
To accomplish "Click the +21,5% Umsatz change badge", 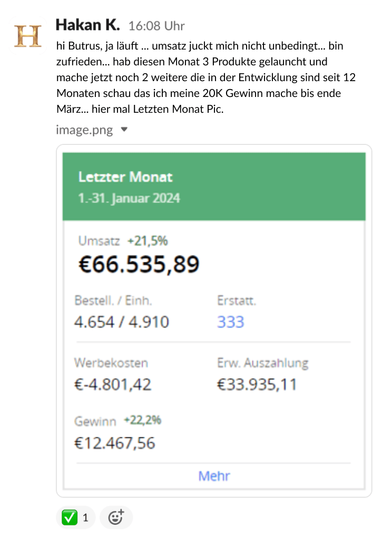I will tap(148, 241).
